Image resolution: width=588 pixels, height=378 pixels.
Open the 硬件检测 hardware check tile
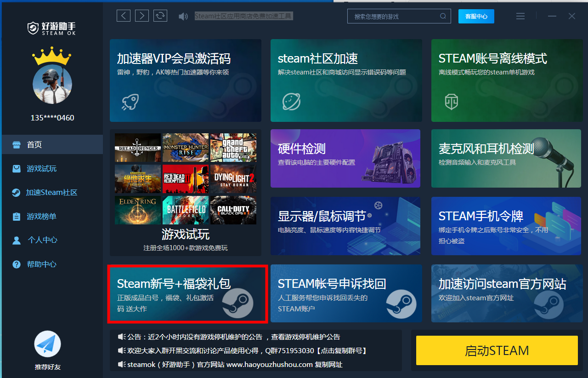click(x=345, y=158)
